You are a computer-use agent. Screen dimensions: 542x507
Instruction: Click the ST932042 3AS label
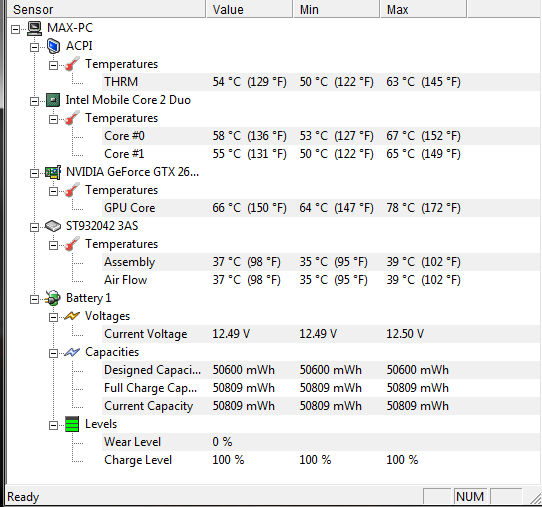coord(102,226)
